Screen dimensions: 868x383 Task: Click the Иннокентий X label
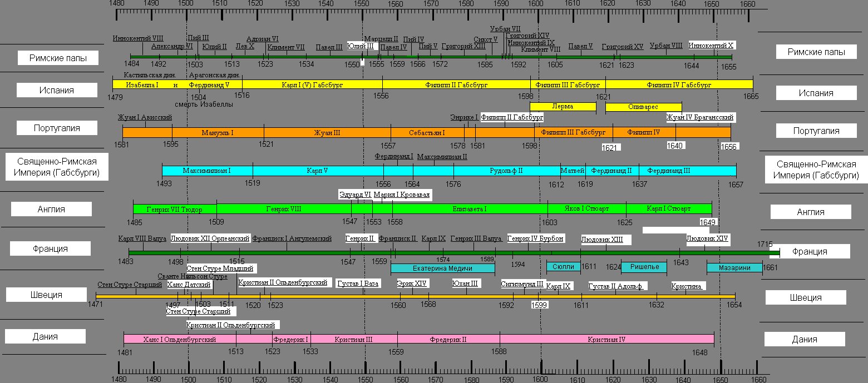[711, 45]
